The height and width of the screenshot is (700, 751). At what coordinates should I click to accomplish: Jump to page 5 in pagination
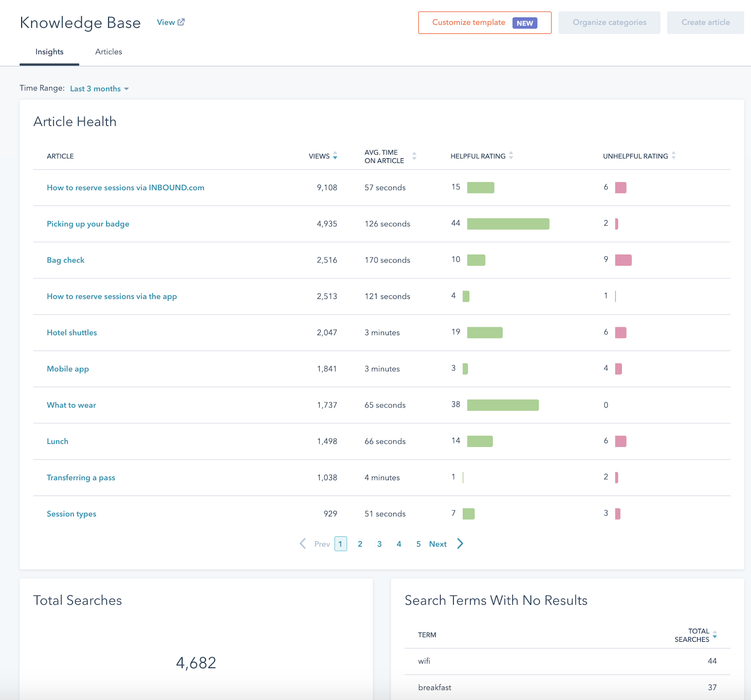(x=418, y=544)
